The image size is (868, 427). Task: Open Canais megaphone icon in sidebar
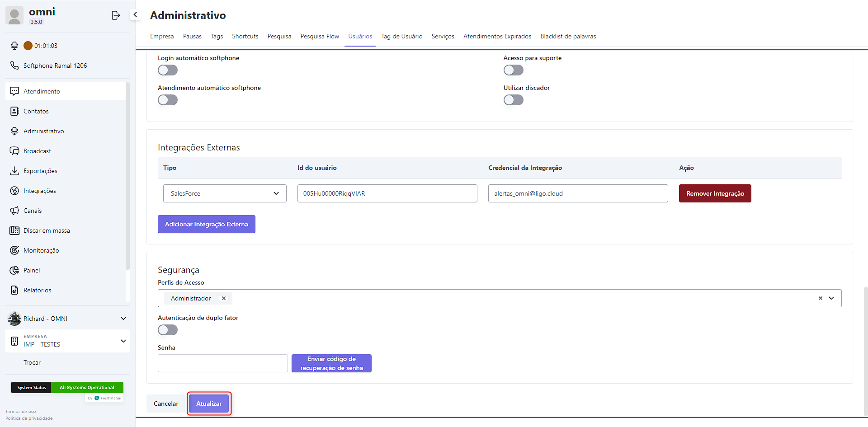(x=14, y=211)
